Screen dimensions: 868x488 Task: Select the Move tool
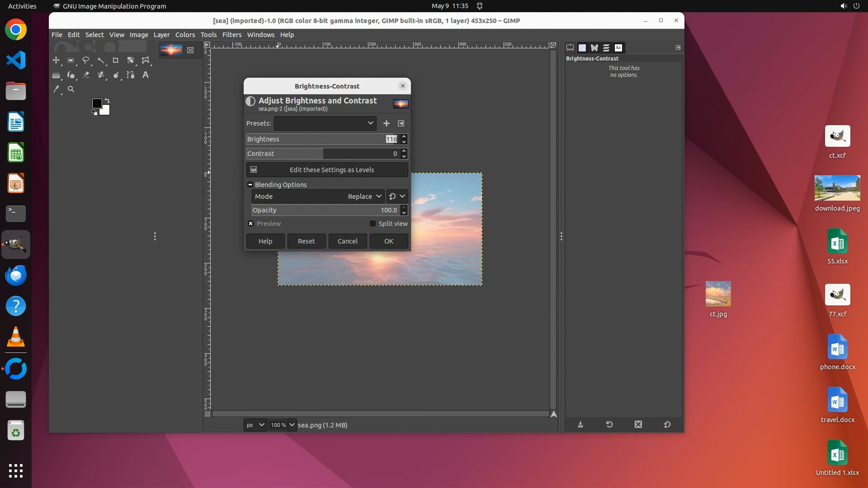point(56,60)
